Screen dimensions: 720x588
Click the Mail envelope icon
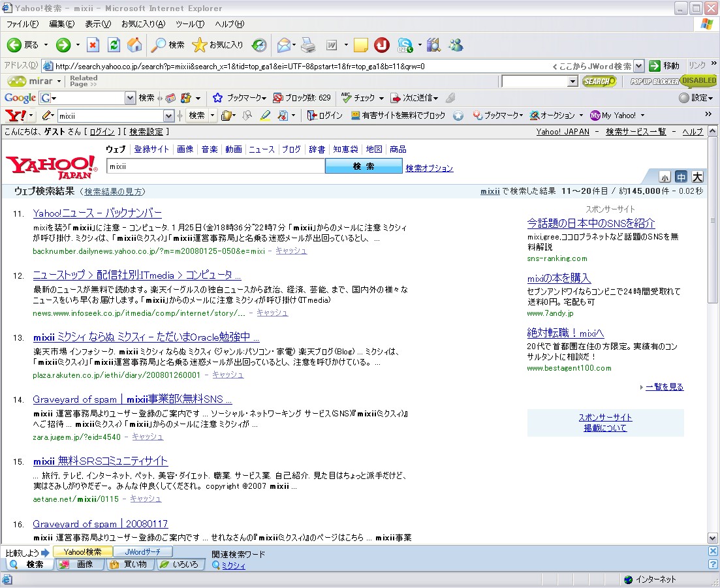(x=284, y=44)
